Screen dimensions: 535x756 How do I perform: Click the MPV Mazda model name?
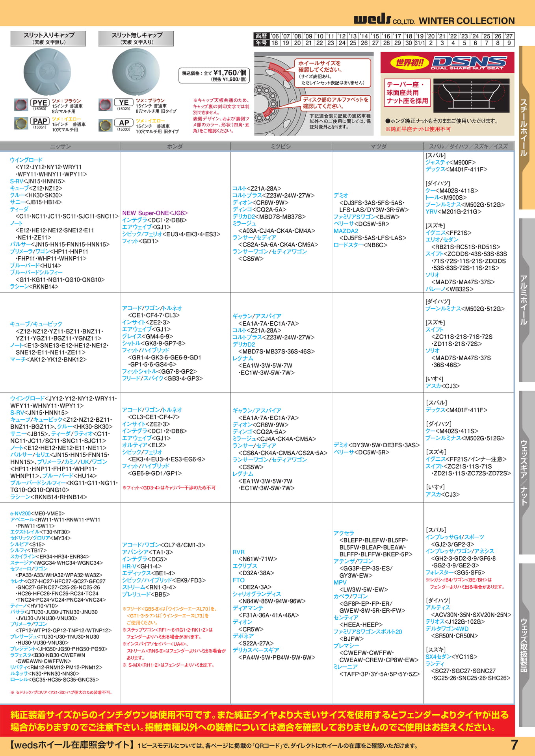tap(340, 582)
